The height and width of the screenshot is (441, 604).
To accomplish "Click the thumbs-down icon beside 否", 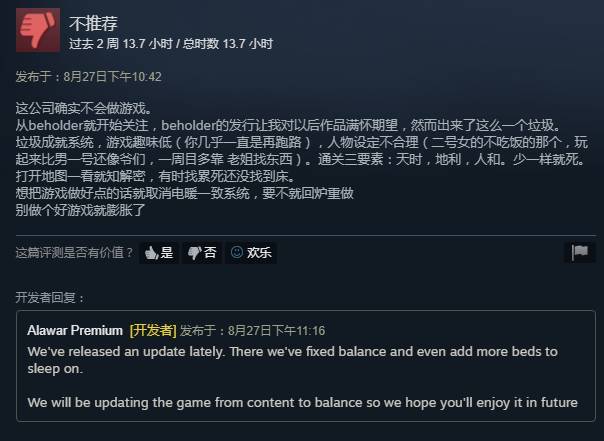I will tap(194, 253).
